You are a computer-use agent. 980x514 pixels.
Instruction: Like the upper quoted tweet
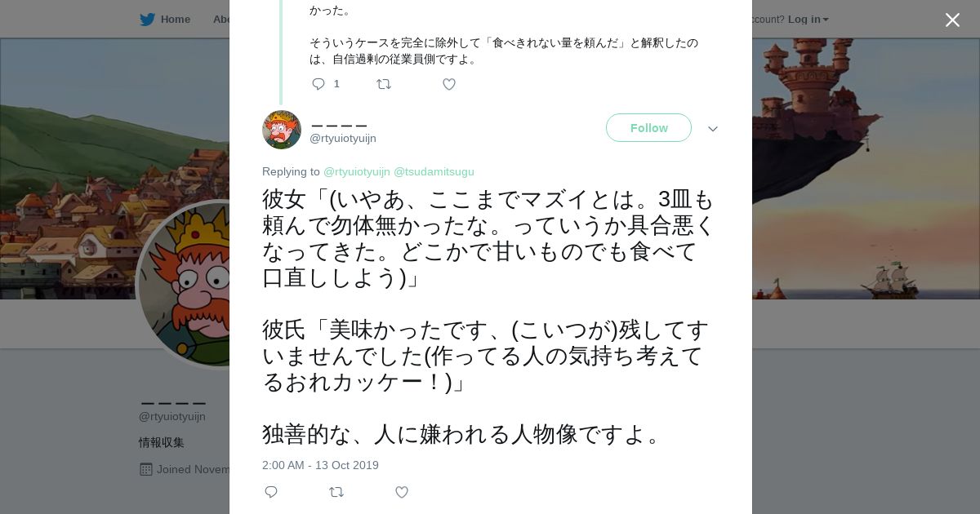[448, 84]
